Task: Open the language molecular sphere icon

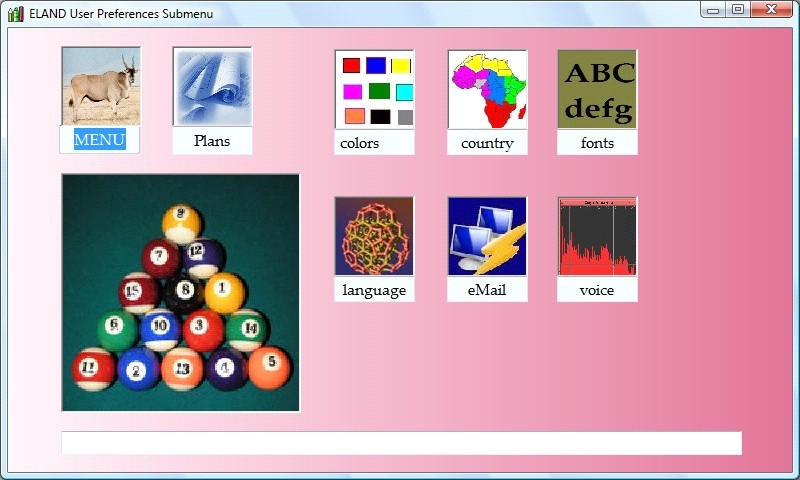Action: (x=374, y=236)
